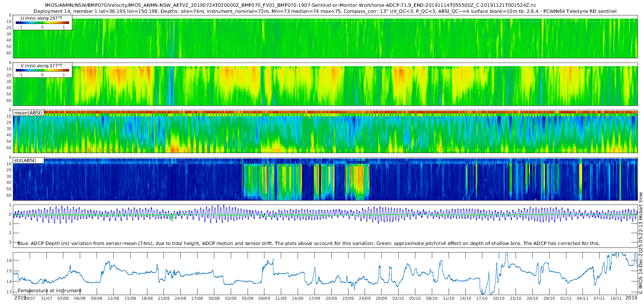This screenshot has width=644, height=304.
Task: Select the mean(ABSI) panel label
Action: click(x=28, y=113)
